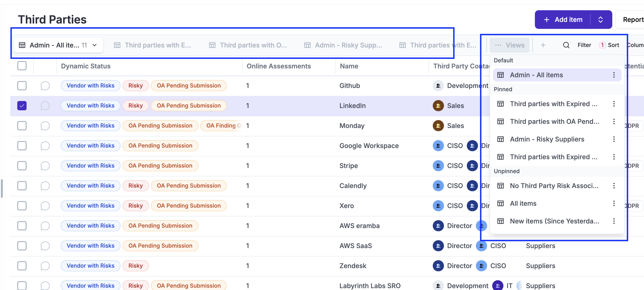Click the plus icon to add view

click(x=543, y=45)
